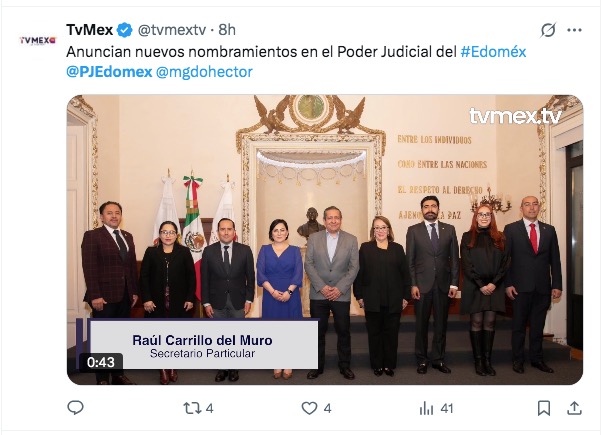The height and width of the screenshot is (435, 603).
Task: Click the 8h timestamp
Action: click(x=227, y=30)
